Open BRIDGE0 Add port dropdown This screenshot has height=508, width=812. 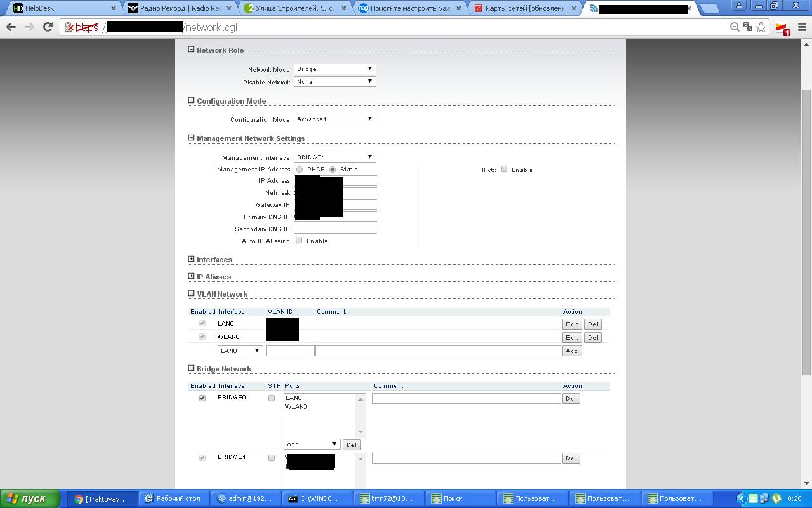click(x=312, y=444)
